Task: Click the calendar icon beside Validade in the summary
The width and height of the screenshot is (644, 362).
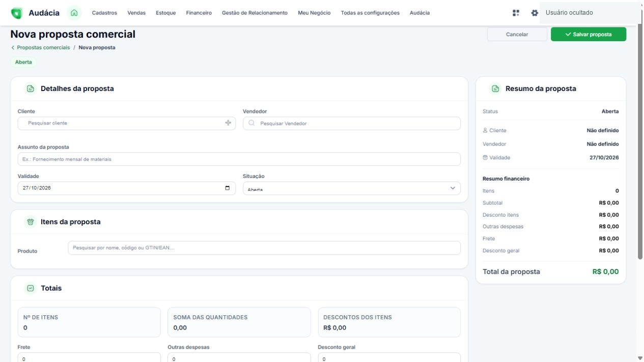Action: coord(485,158)
